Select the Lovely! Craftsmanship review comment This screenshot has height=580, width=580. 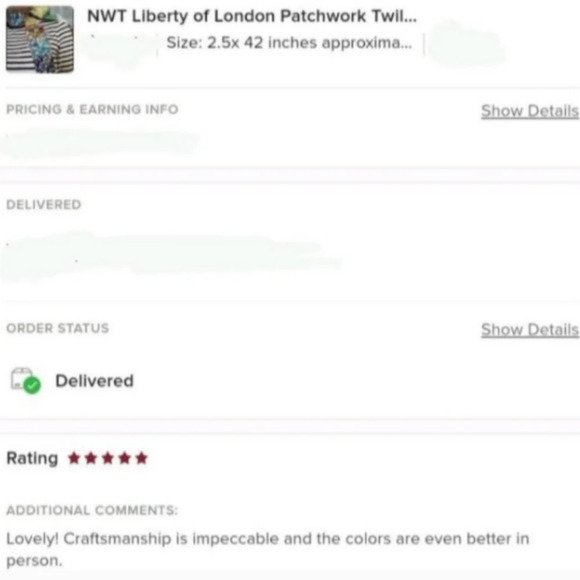click(x=268, y=550)
